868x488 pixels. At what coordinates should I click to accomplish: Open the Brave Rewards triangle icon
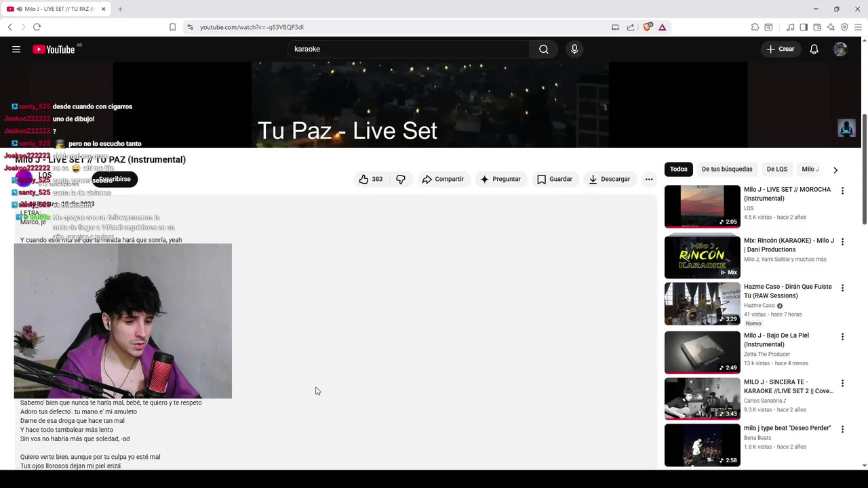662,27
